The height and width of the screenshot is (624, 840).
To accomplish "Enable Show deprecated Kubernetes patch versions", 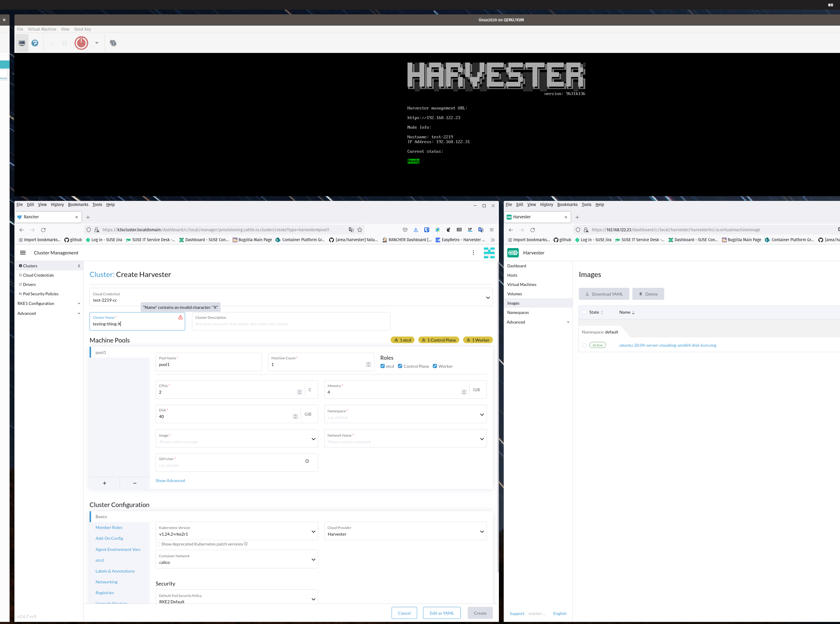I will click(x=158, y=544).
